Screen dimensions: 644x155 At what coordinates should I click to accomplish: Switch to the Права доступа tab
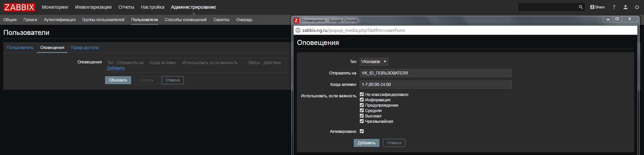tap(85, 48)
